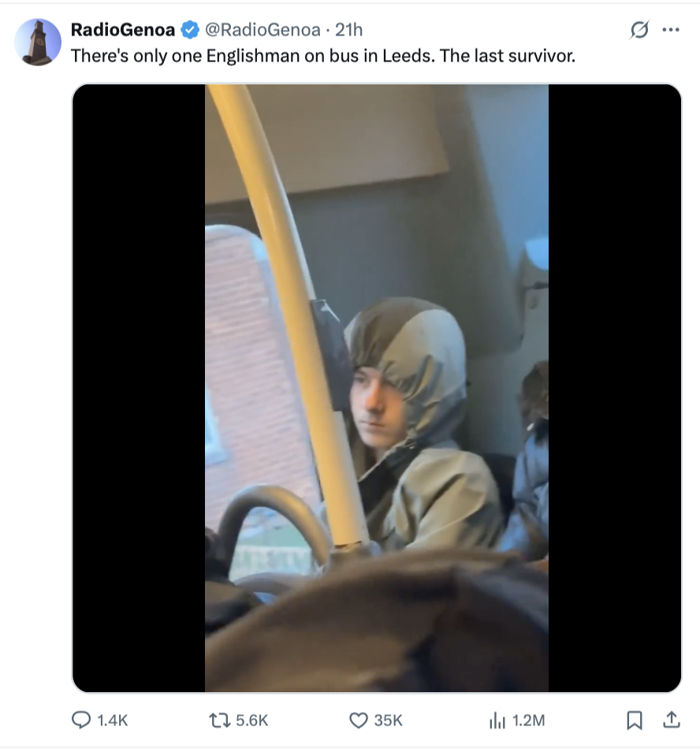Repost using the retweet arrows icon

tap(220, 720)
